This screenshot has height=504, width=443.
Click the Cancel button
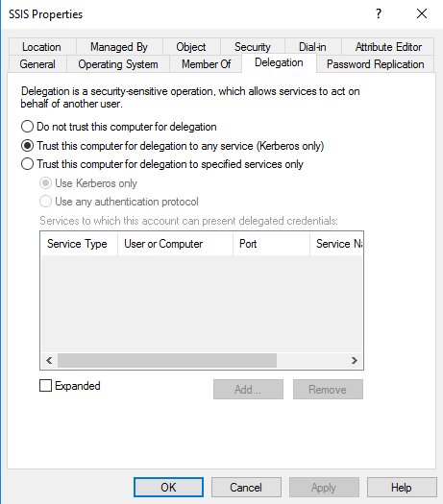point(246,488)
